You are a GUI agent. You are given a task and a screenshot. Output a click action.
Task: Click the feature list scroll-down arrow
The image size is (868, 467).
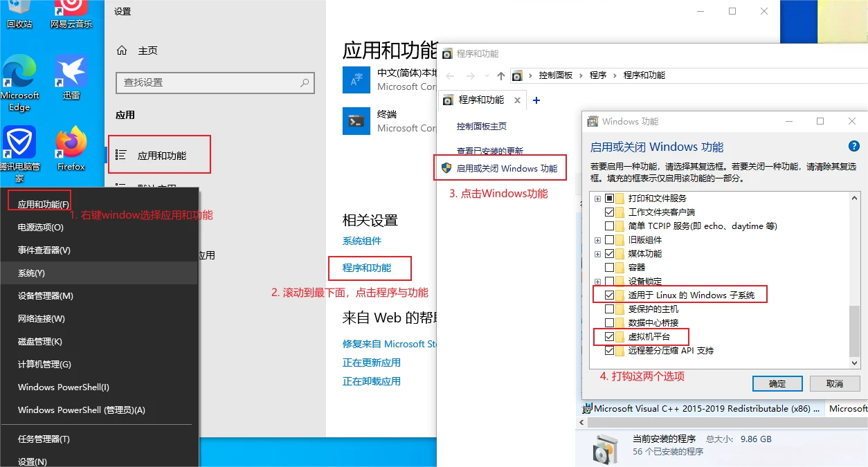pyautogui.click(x=854, y=363)
